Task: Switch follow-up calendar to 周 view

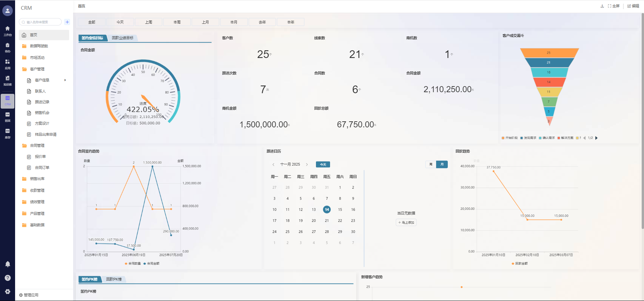Action: [x=431, y=164]
